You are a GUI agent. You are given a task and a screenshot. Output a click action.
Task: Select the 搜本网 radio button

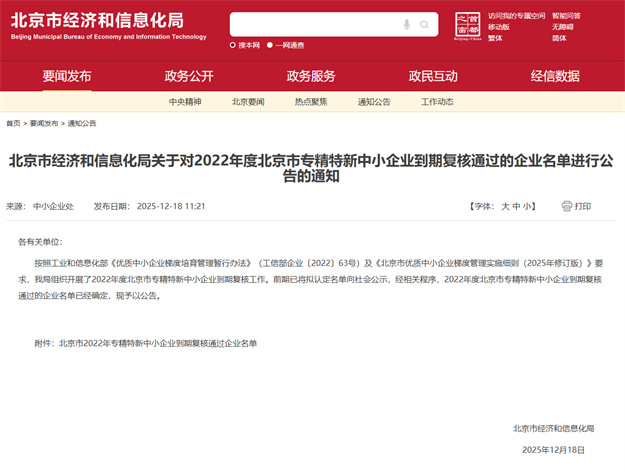[233, 45]
